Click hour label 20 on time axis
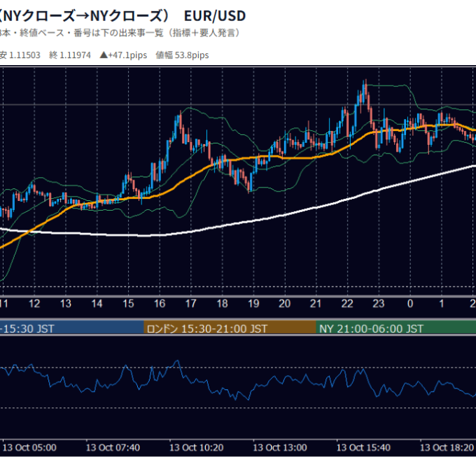 [x=285, y=304]
